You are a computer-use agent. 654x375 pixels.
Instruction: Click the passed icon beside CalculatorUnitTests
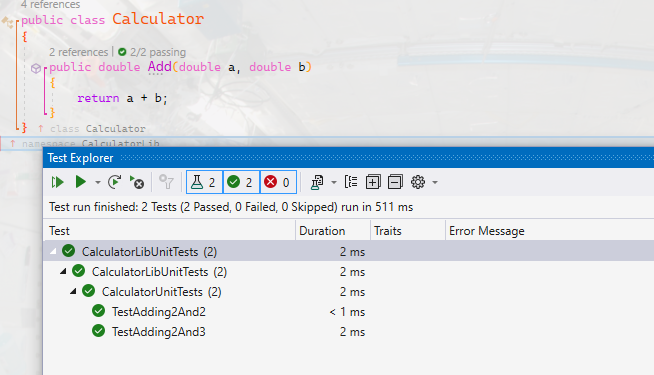coord(88,291)
